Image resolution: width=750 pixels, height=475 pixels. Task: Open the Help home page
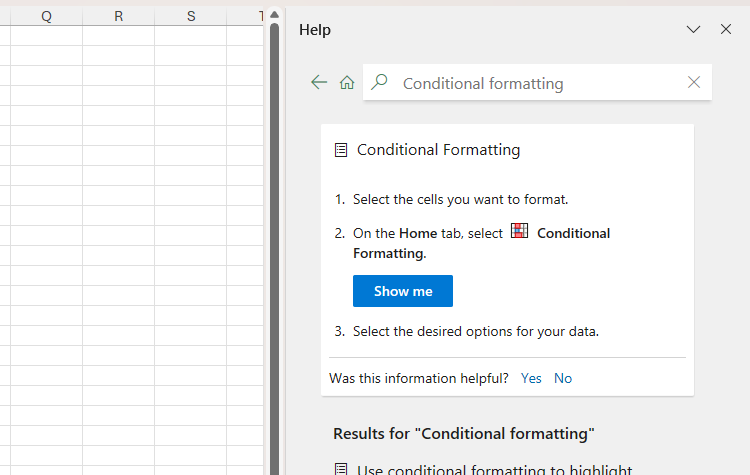(x=347, y=83)
